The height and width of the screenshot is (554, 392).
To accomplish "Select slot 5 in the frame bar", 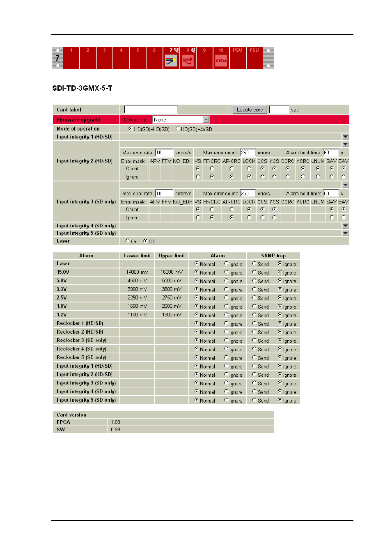I will (x=138, y=58).
